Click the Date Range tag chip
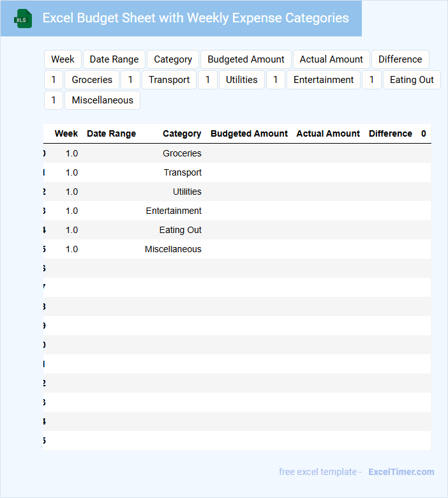Screen dimensions: 448x498 click(114, 59)
